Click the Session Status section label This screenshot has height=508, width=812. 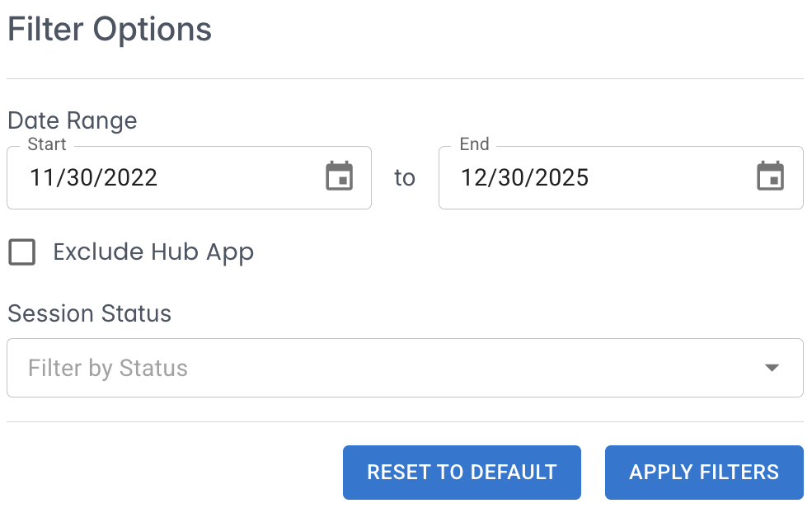90,313
